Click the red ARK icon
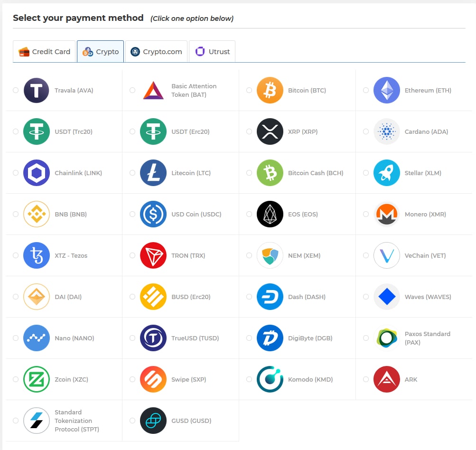The image size is (476, 450). (x=386, y=380)
